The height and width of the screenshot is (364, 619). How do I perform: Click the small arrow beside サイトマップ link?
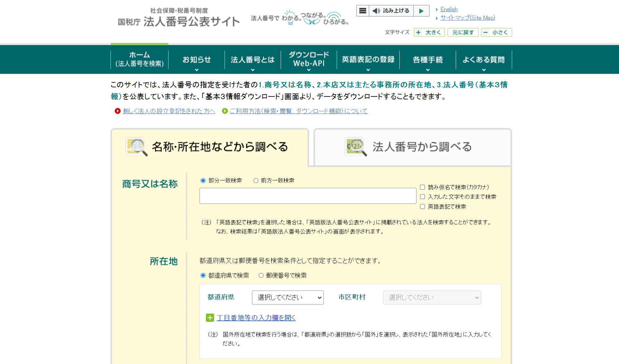tap(437, 18)
